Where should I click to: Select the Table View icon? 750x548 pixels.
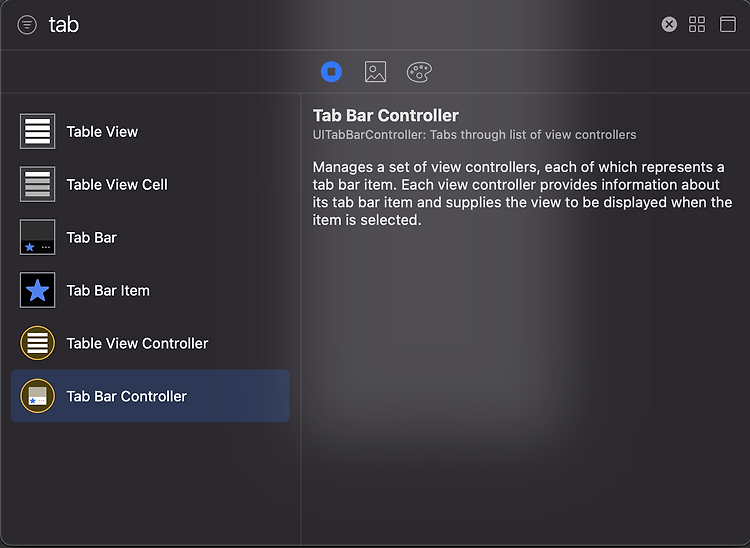tap(37, 131)
